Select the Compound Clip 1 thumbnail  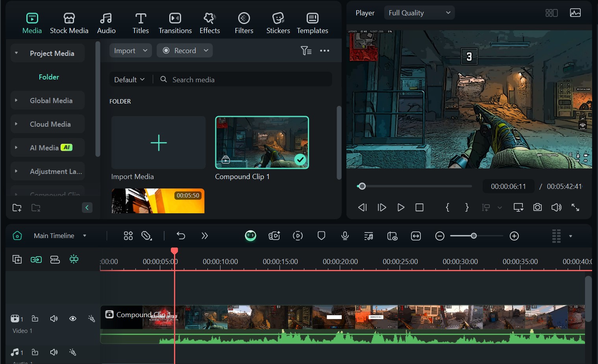[x=262, y=142]
